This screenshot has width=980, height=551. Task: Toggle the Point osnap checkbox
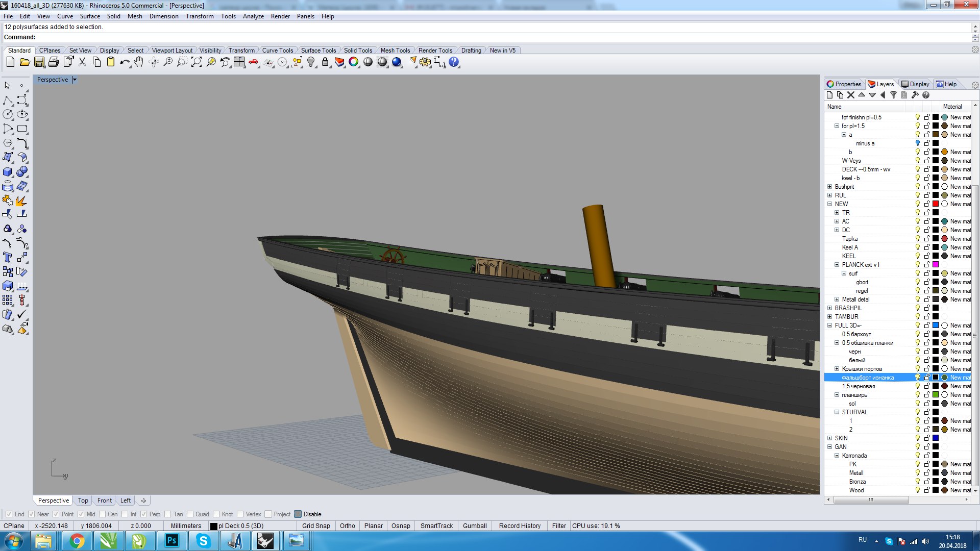pos(56,514)
